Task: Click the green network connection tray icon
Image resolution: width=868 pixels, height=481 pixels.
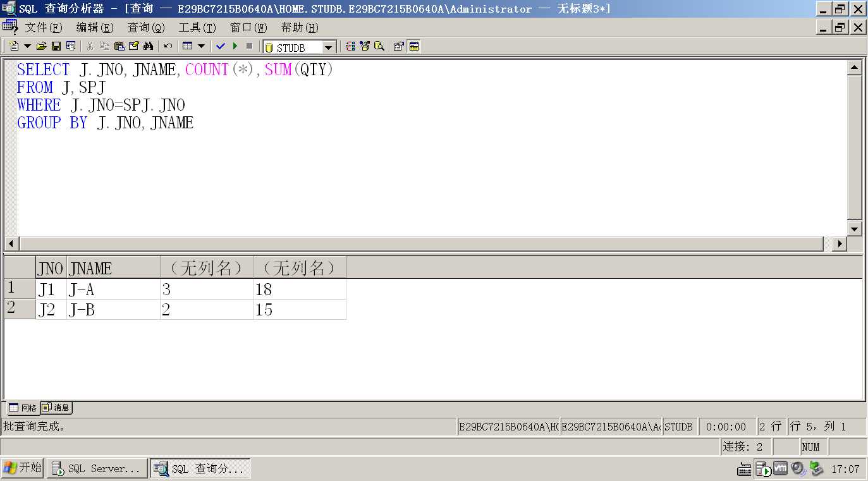Action: [x=816, y=468]
